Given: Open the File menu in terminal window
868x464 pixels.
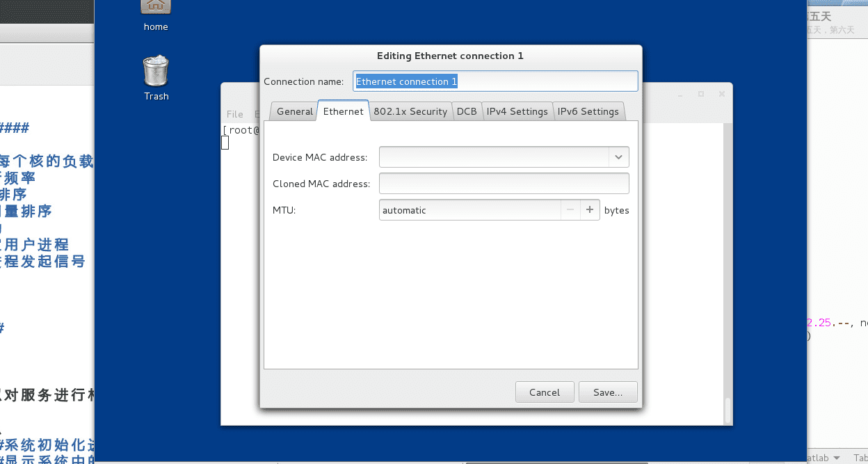Looking at the screenshot, I should pos(235,114).
